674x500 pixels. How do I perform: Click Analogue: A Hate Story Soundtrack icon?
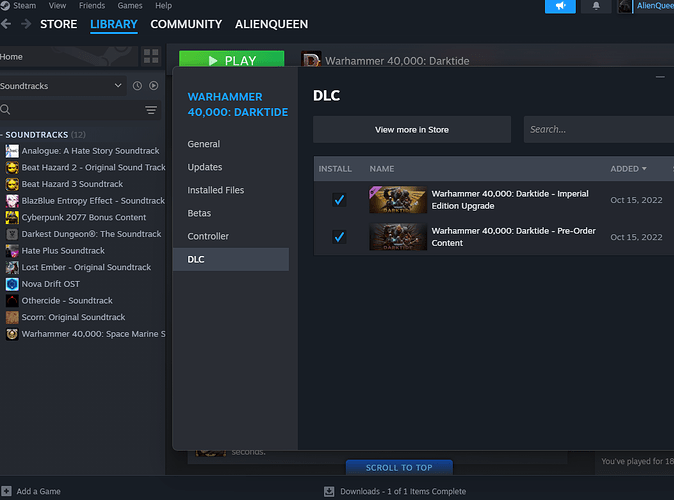coord(12,151)
